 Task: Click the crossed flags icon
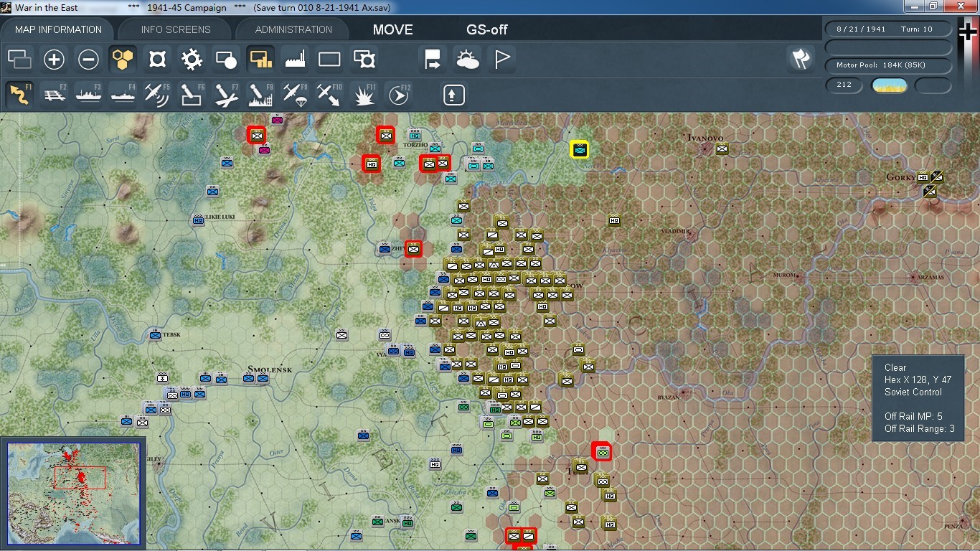[801, 59]
